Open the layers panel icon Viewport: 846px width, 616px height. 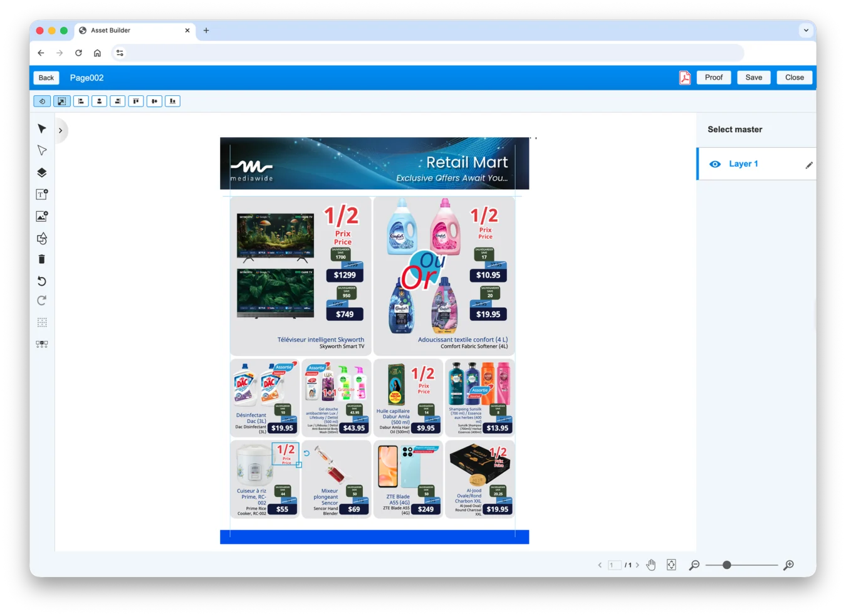click(41, 172)
